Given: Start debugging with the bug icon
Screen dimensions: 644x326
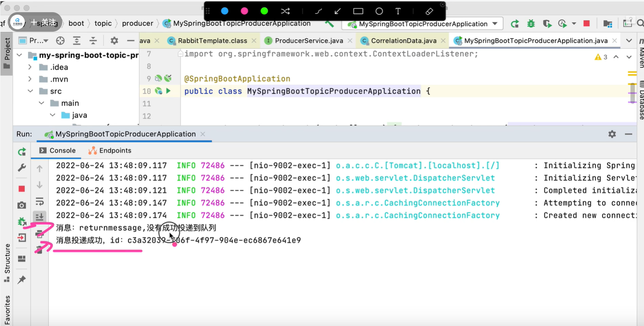Looking at the screenshot, I should [x=531, y=24].
